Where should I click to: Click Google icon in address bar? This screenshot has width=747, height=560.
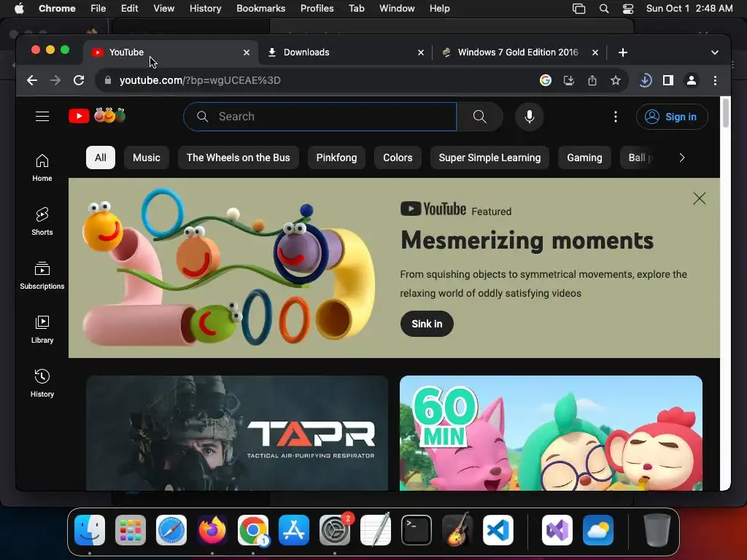click(546, 80)
